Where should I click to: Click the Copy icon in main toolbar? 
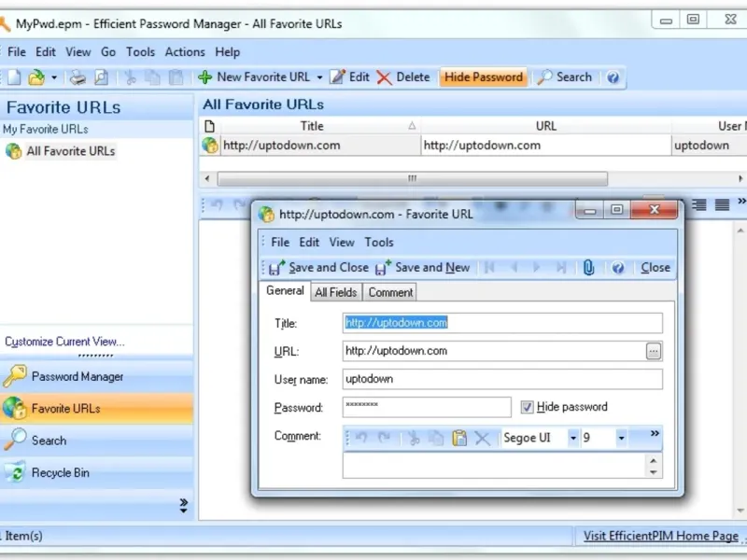[x=152, y=77]
